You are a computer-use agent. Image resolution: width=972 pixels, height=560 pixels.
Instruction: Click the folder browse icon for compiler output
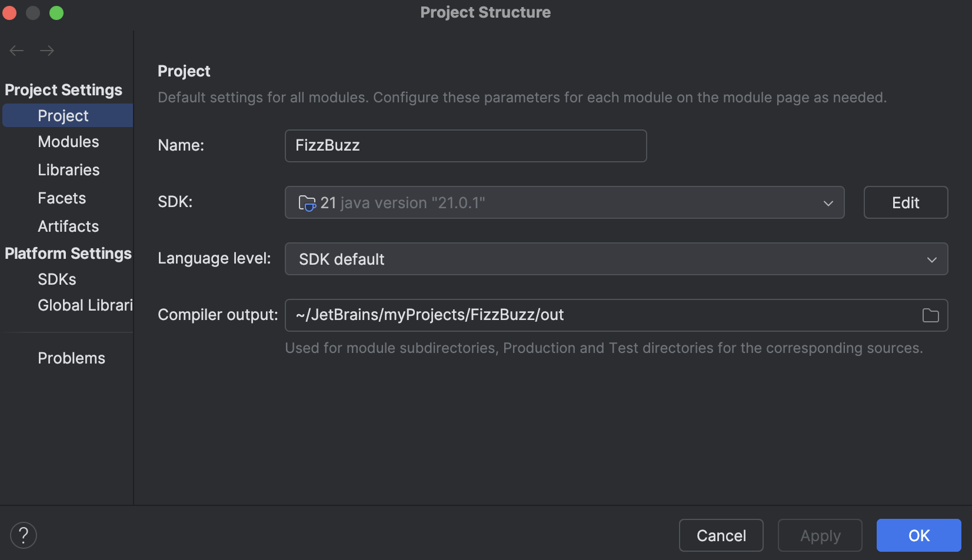(x=930, y=315)
